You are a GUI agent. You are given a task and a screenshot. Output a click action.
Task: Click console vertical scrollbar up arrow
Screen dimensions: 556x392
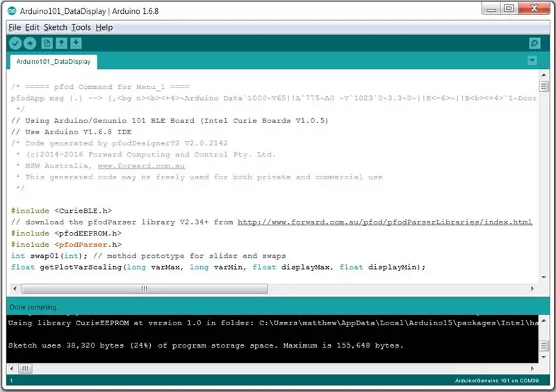click(543, 320)
